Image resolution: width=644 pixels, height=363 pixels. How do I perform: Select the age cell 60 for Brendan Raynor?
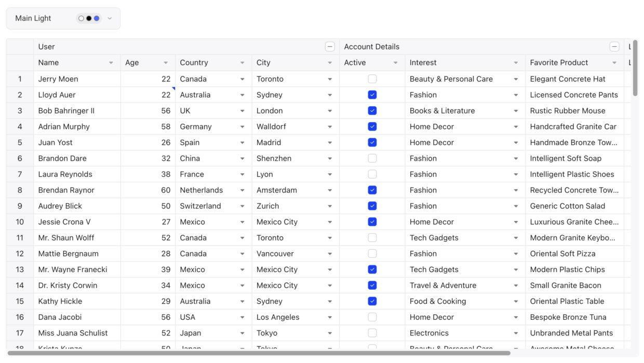click(x=148, y=190)
